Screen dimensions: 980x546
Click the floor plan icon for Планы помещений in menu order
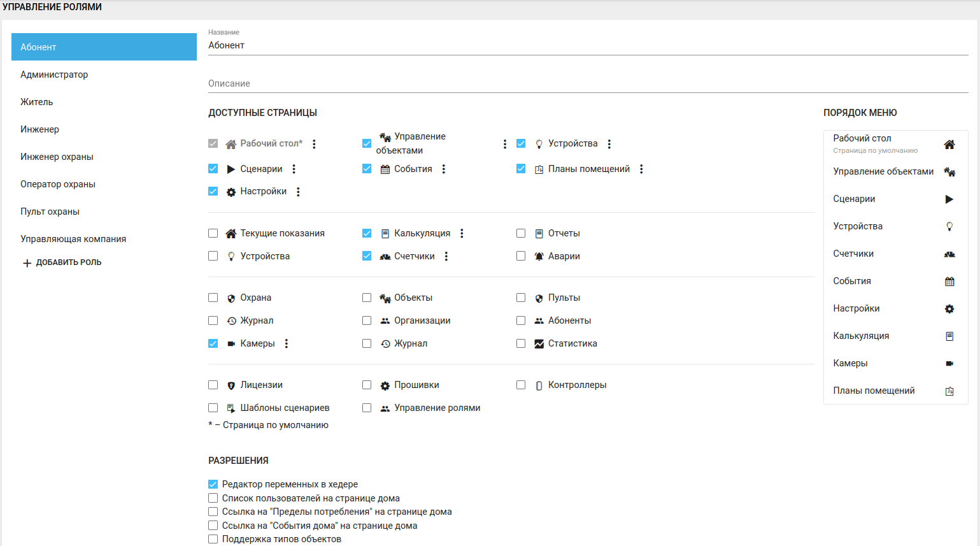(949, 391)
